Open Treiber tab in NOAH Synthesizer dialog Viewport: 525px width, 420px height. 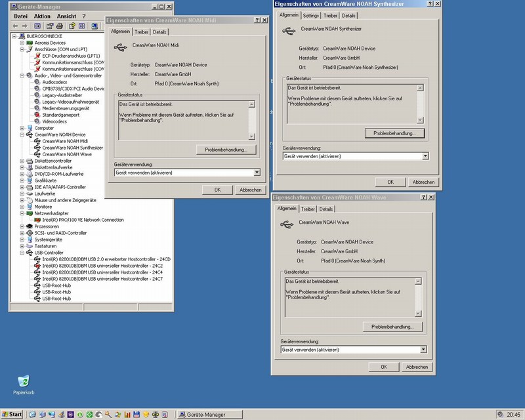(330, 15)
